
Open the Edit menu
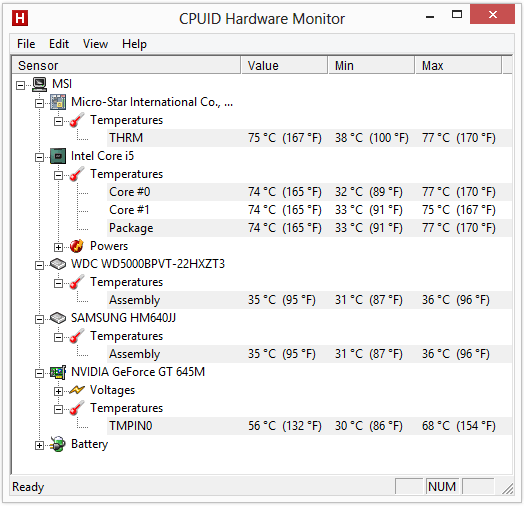coord(59,44)
